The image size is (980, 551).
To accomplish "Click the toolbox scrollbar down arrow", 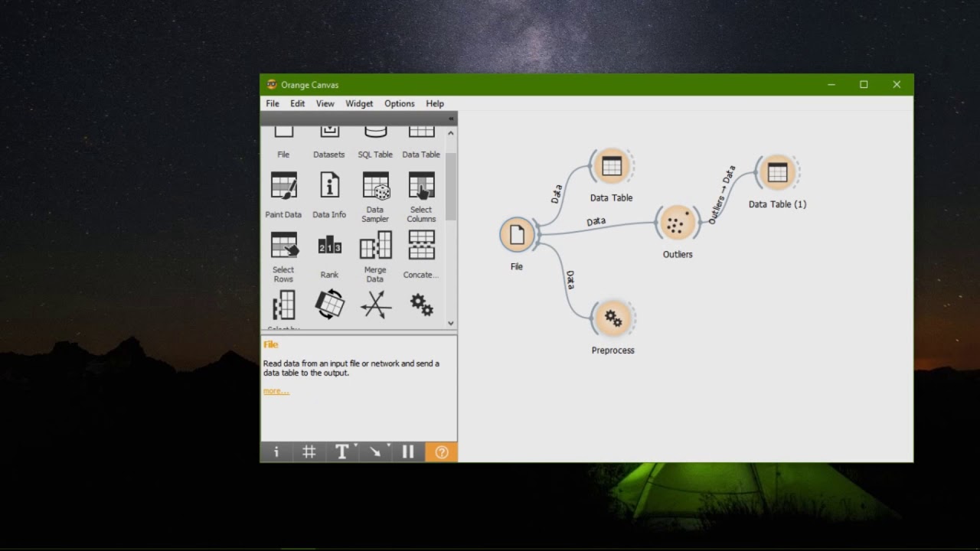I will tap(451, 324).
